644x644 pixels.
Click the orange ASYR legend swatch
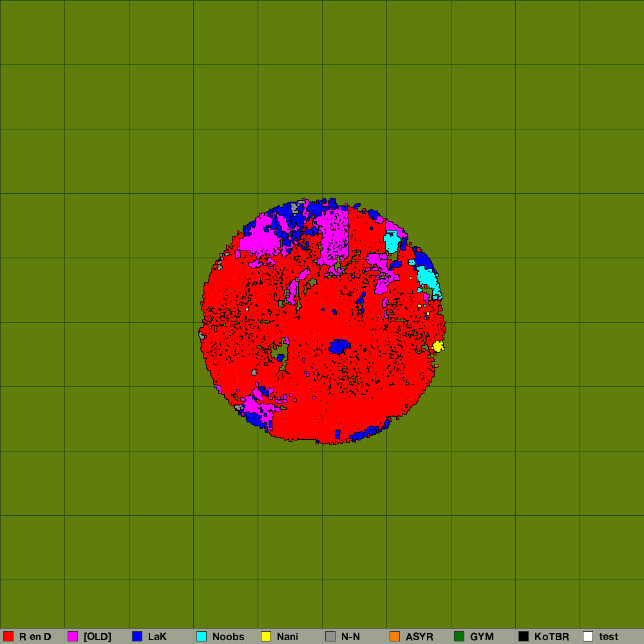[x=395, y=636]
